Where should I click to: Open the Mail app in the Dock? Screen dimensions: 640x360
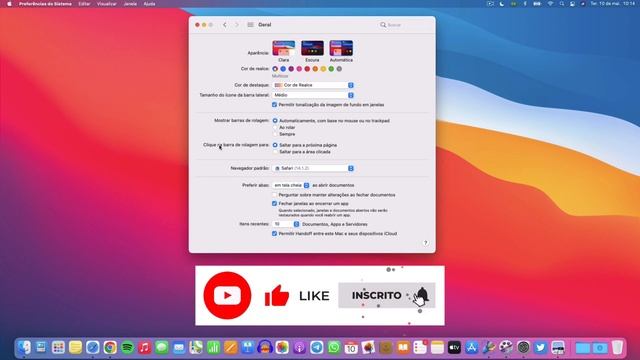point(179,347)
